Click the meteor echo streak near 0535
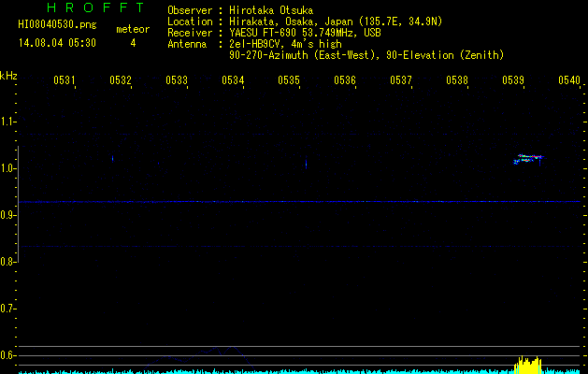The width and height of the screenshot is (588, 374). pos(306,164)
